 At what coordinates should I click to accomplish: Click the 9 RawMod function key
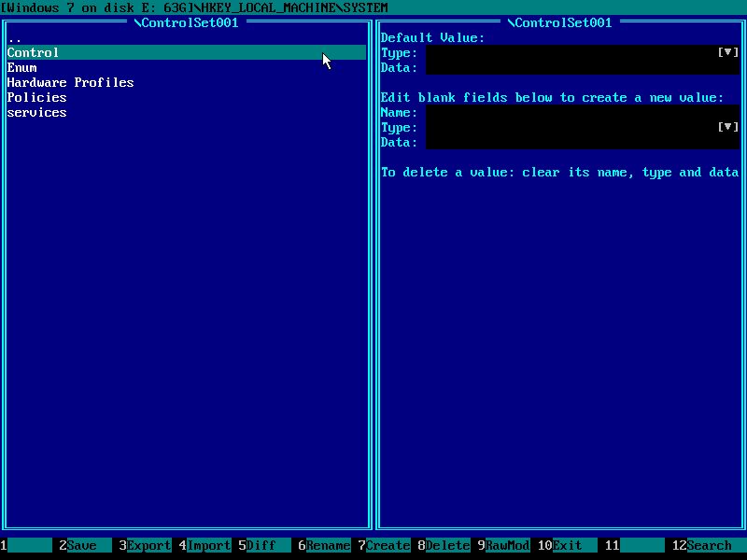tap(503, 545)
